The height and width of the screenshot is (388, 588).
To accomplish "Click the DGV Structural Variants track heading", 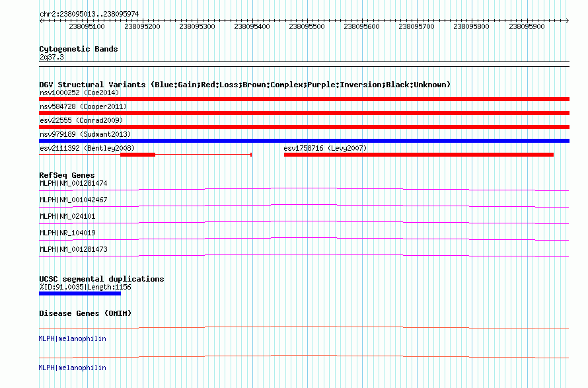I will tap(244, 85).
